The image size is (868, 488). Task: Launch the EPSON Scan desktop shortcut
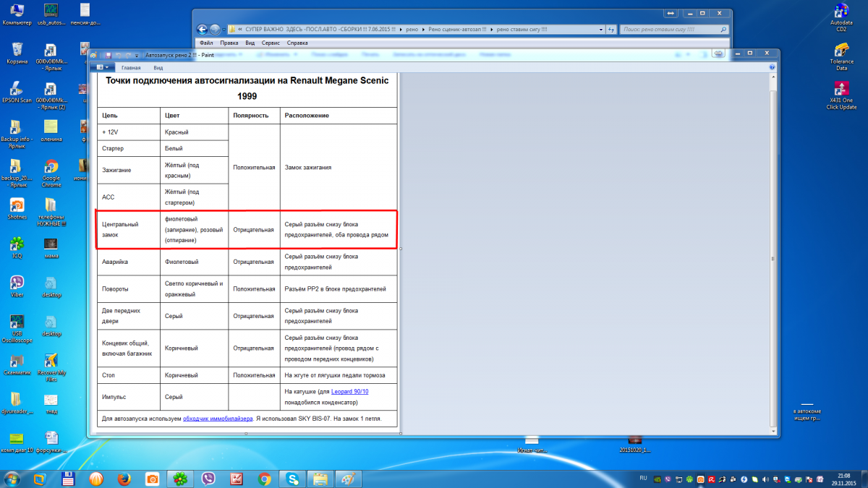tap(17, 91)
